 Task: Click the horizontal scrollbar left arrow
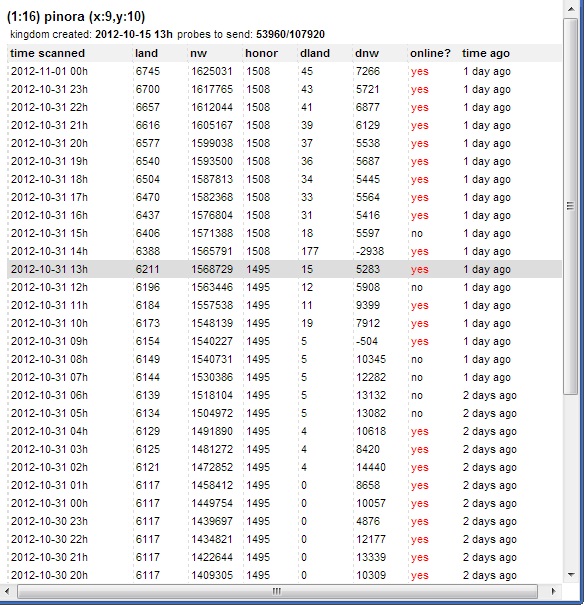pyautogui.click(x=7, y=592)
